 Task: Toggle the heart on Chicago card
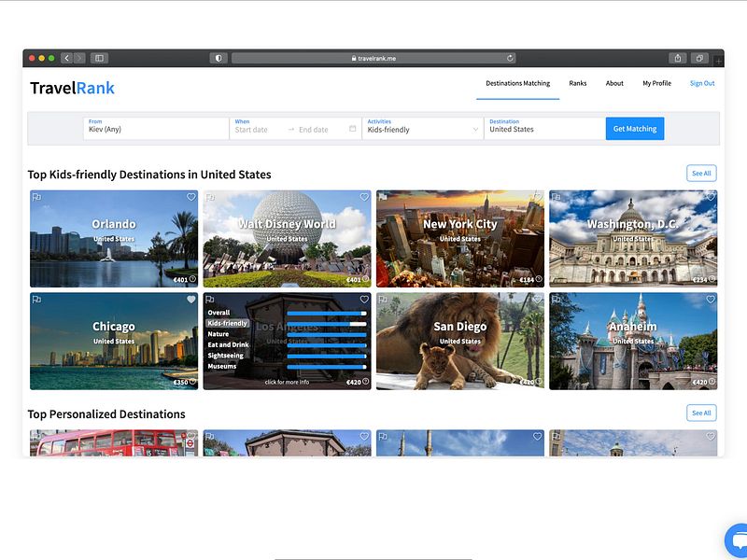pyautogui.click(x=191, y=300)
